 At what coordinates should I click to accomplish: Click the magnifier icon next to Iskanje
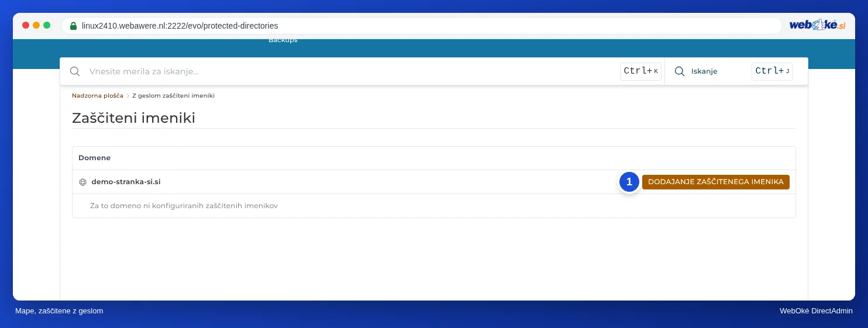tap(680, 71)
